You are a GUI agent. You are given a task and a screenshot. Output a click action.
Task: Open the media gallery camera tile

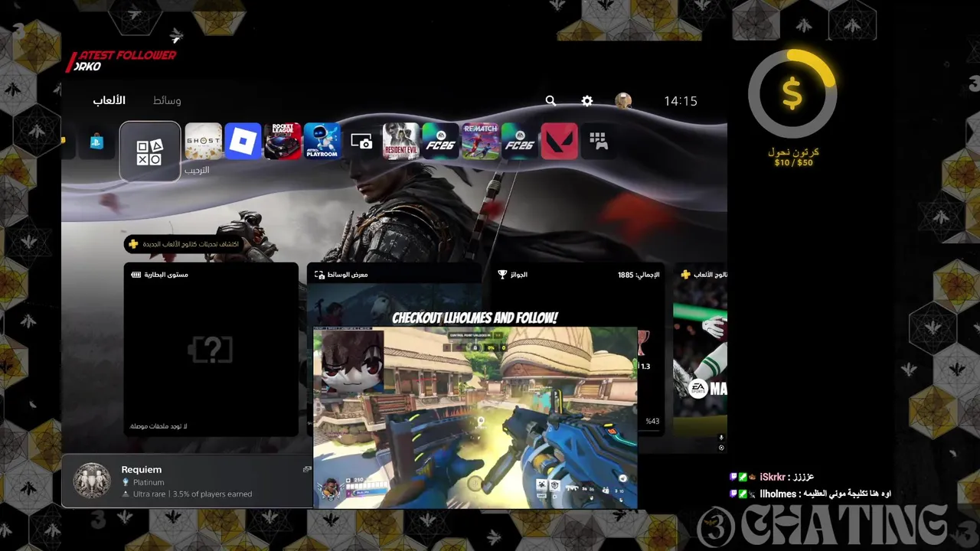point(361,142)
